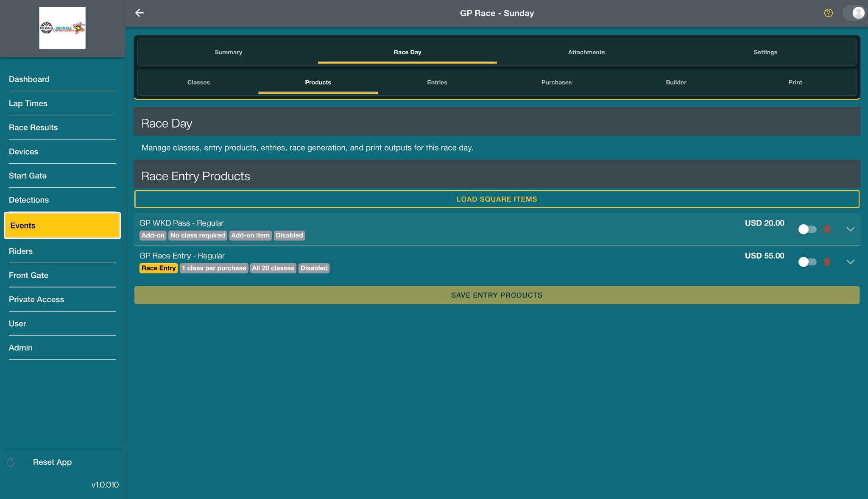Open the Settings tab
Viewport: 868px width, 499px height.
(x=765, y=52)
